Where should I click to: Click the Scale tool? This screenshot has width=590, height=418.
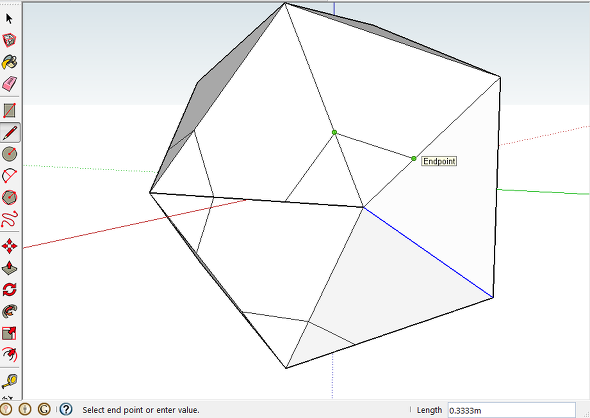tap(9, 333)
